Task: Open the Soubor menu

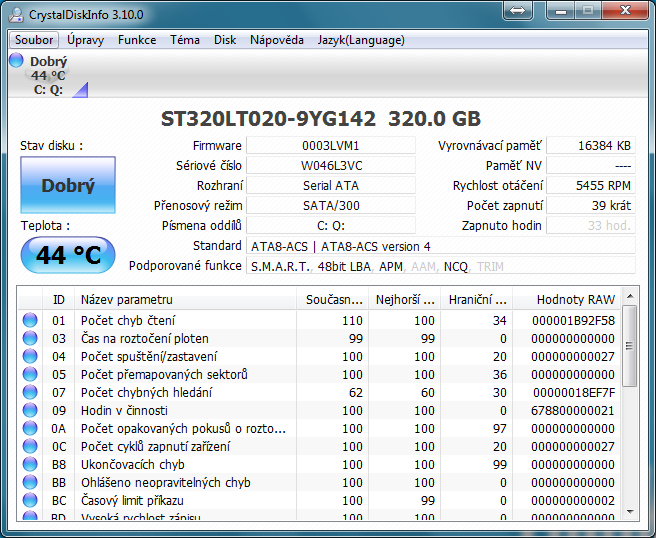Action: (x=35, y=40)
